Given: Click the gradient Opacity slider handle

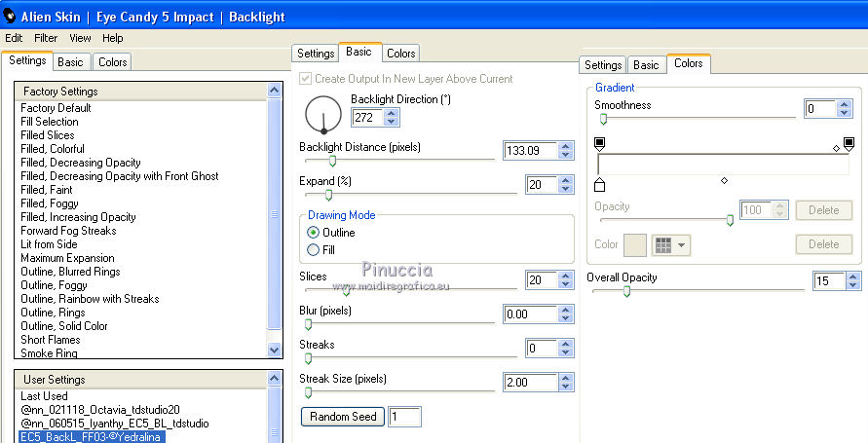Looking at the screenshot, I should (x=730, y=221).
